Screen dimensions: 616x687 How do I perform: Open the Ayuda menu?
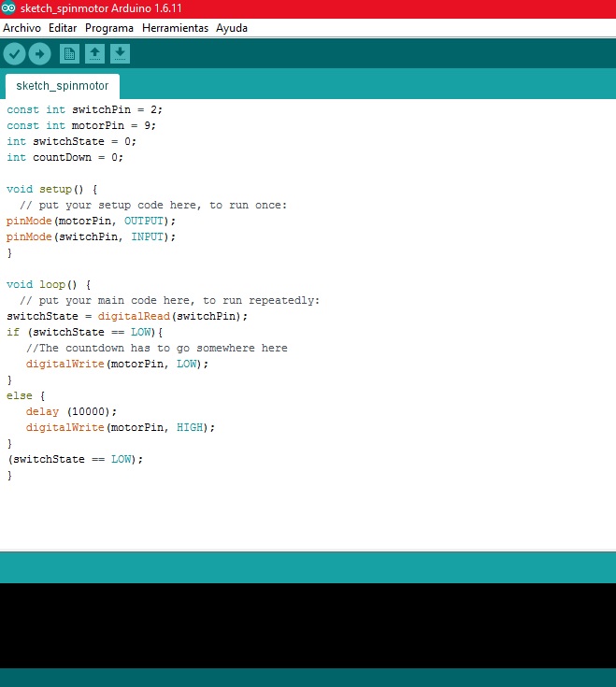click(x=232, y=28)
